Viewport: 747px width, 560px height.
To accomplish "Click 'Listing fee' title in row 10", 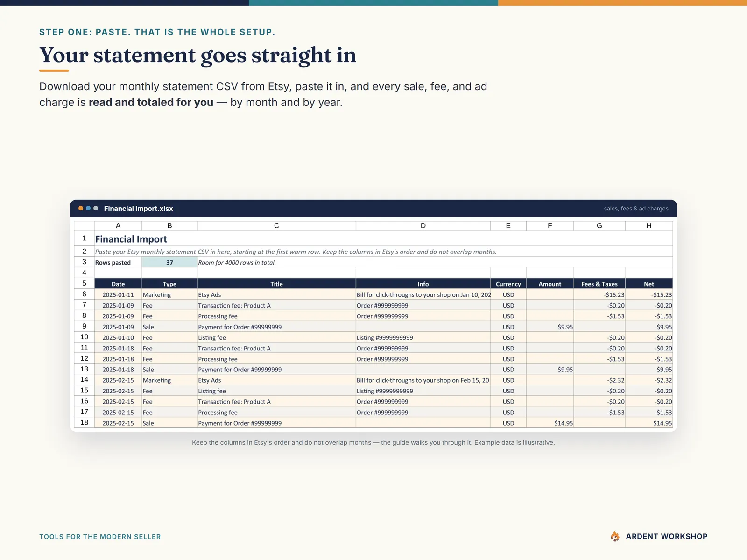I will click(276, 337).
